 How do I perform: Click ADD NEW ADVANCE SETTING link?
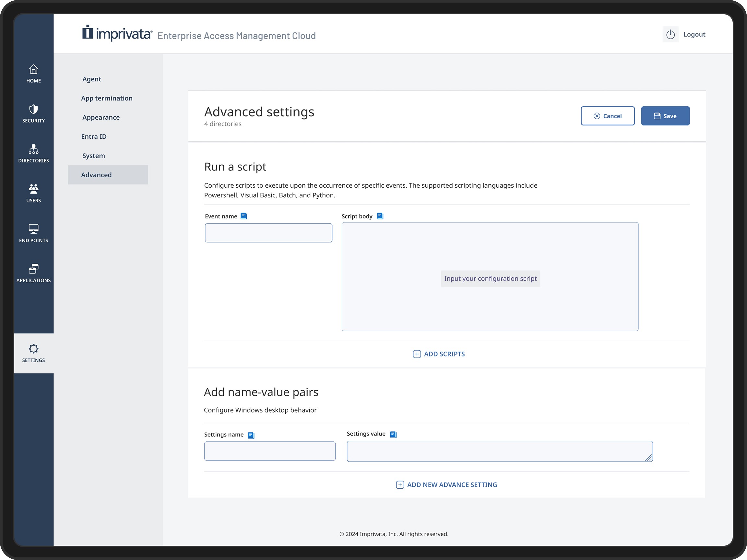(446, 485)
